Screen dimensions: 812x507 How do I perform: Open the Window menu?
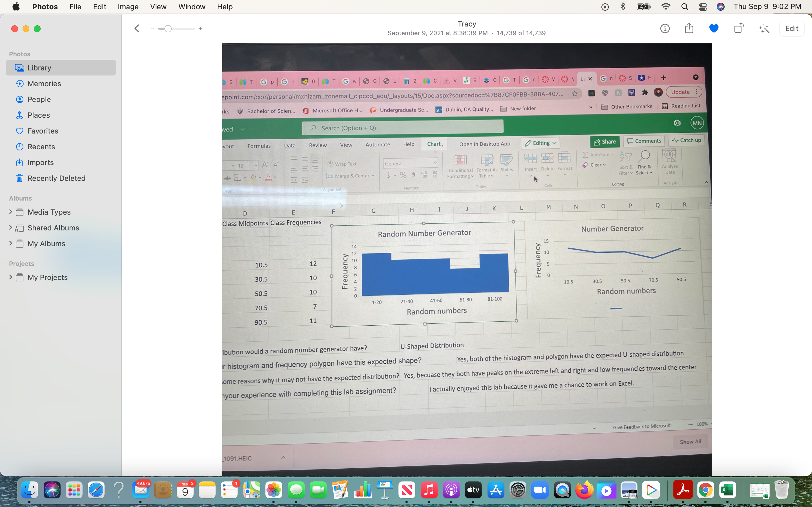192,7
